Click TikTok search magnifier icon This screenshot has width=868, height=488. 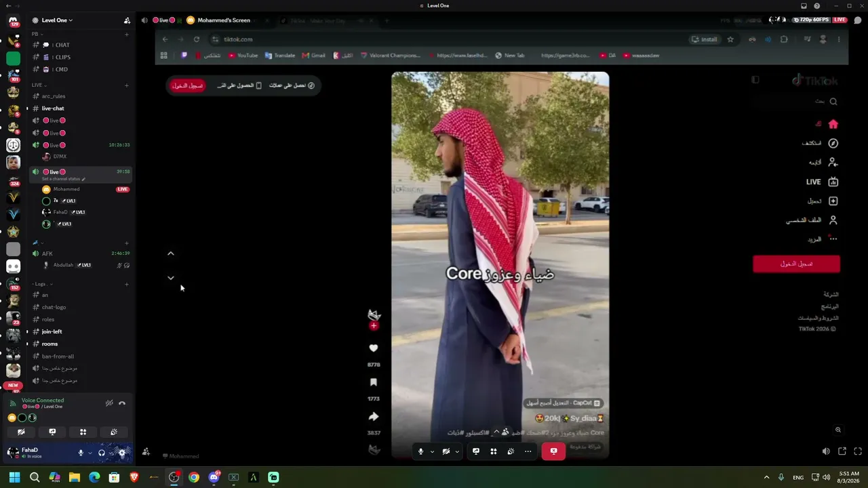pos(833,102)
